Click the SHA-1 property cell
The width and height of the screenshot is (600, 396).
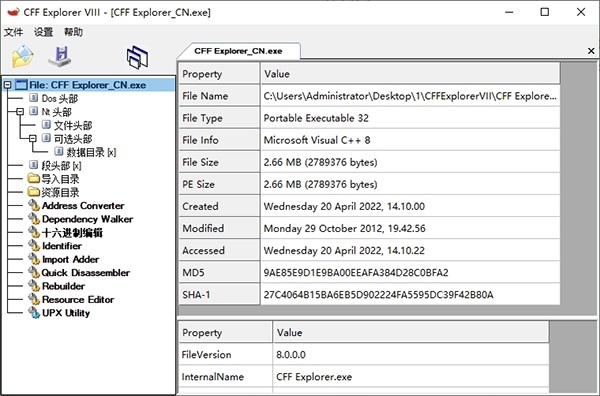coord(219,295)
